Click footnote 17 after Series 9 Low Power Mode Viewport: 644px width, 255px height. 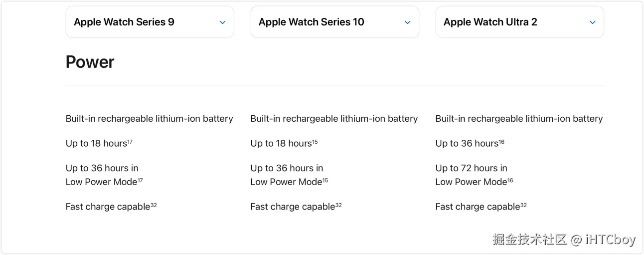[140, 180]
